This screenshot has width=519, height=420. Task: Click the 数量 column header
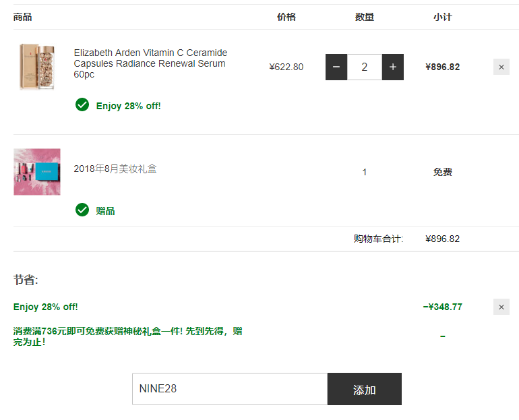click(365, 17)
